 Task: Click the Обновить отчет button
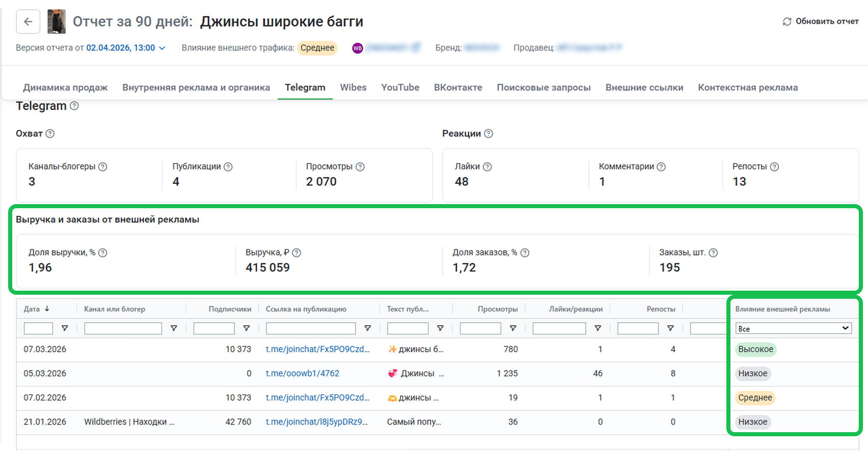[826, 21]
